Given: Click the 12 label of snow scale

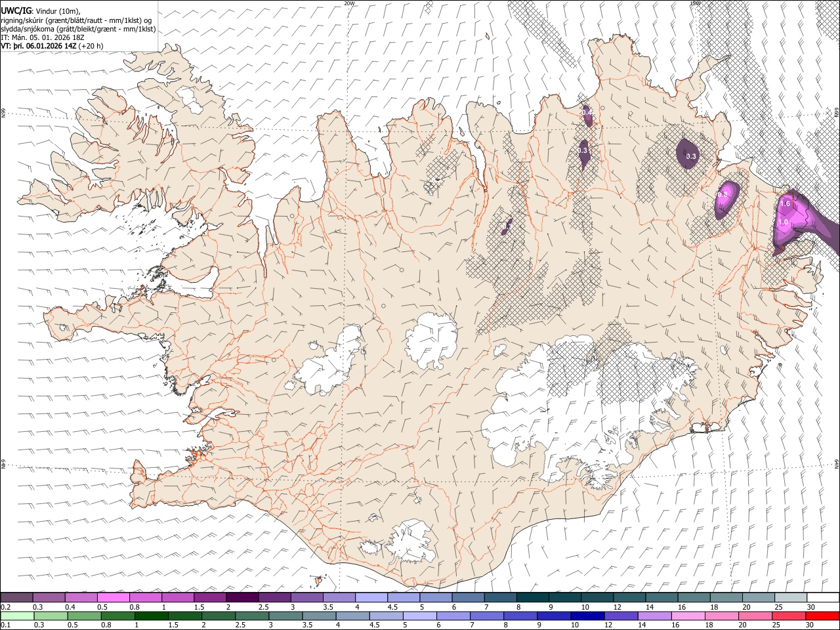Looking at the screenshot, I should (x=617, y=607).
